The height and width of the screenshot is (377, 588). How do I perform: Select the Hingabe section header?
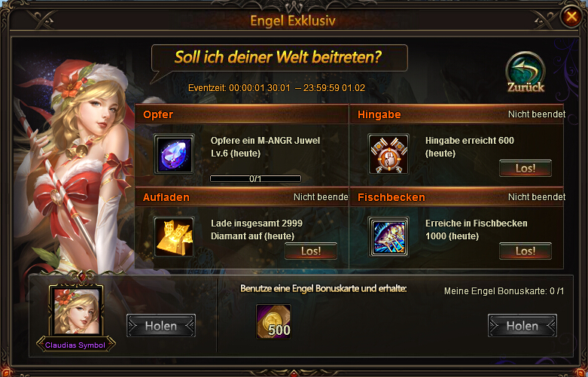click(456, 114)
